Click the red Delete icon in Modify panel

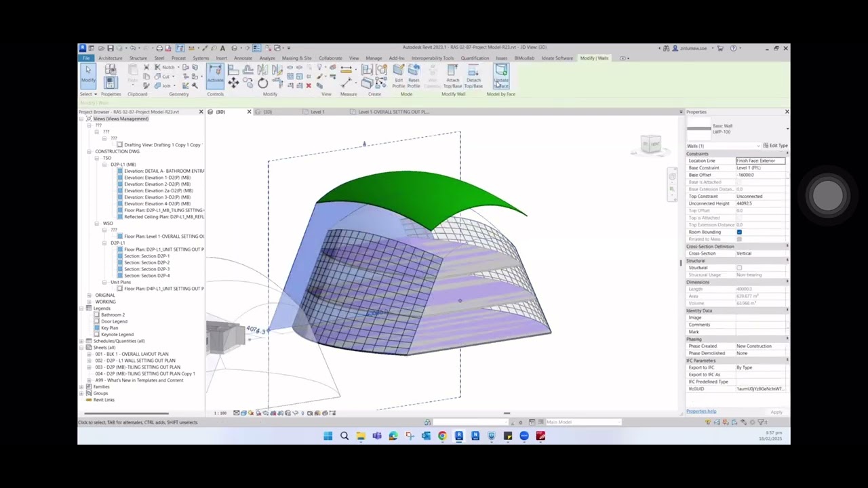(309, 85)
